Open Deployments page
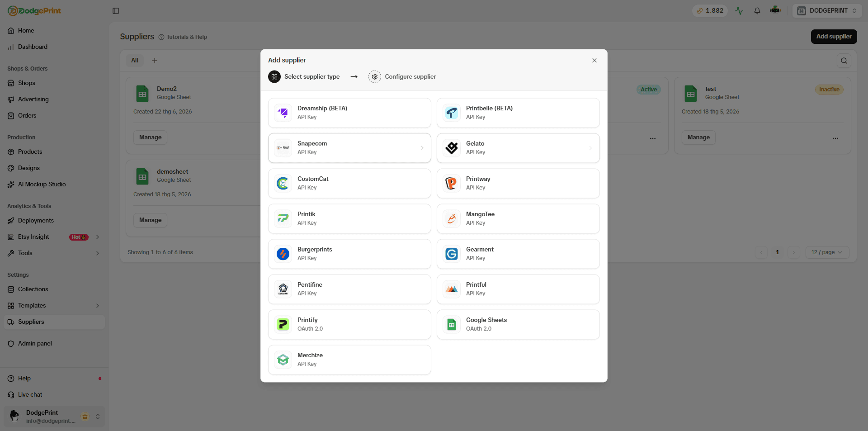868x431 pixels. (54, 221)
